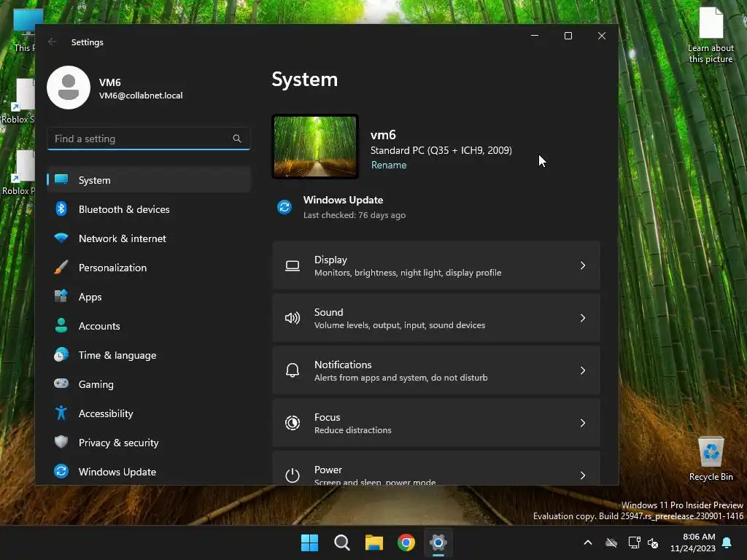This screenshot has width=747, height=560.
Task: Rename the PC vm6
Action: (389, 165)
